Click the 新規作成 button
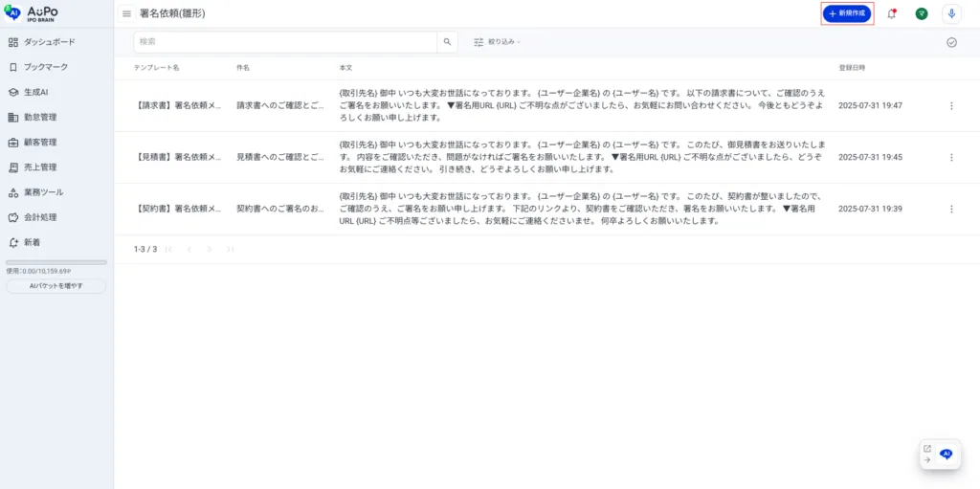 click(x=847, y=13)
